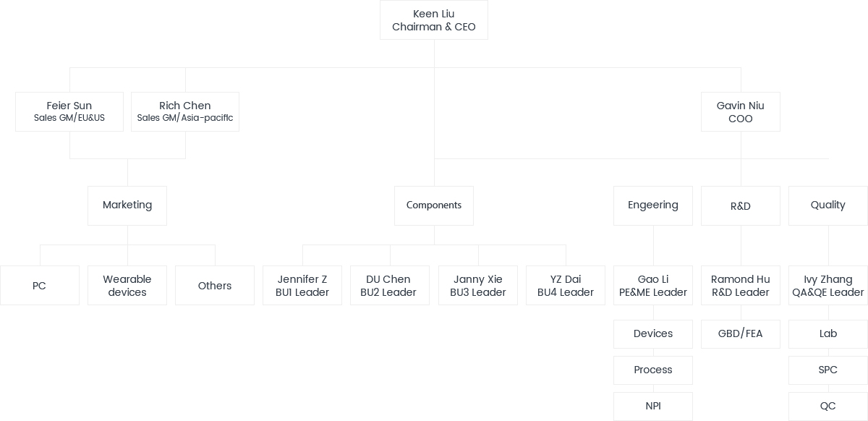Viewport: 868px width, 421px height.
Task: Select the PC box under Marketing
Action: point(40,285)
